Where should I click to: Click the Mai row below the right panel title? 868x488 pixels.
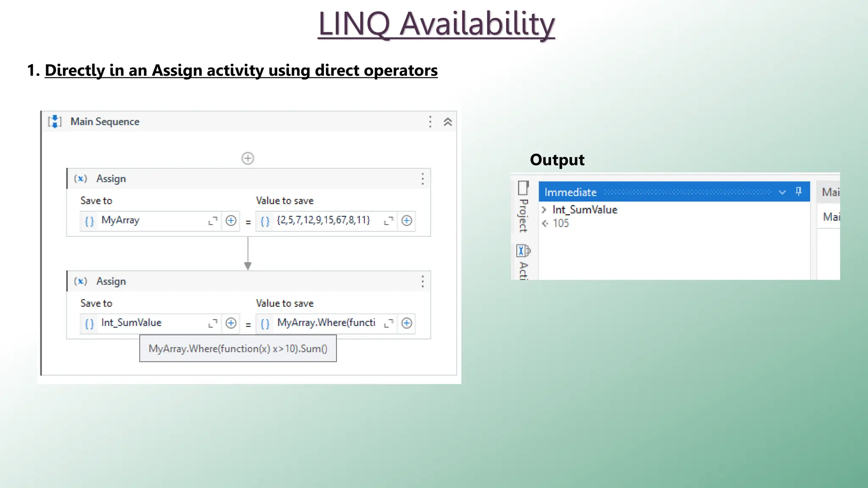pyautogui.click(x=831, y=217)
